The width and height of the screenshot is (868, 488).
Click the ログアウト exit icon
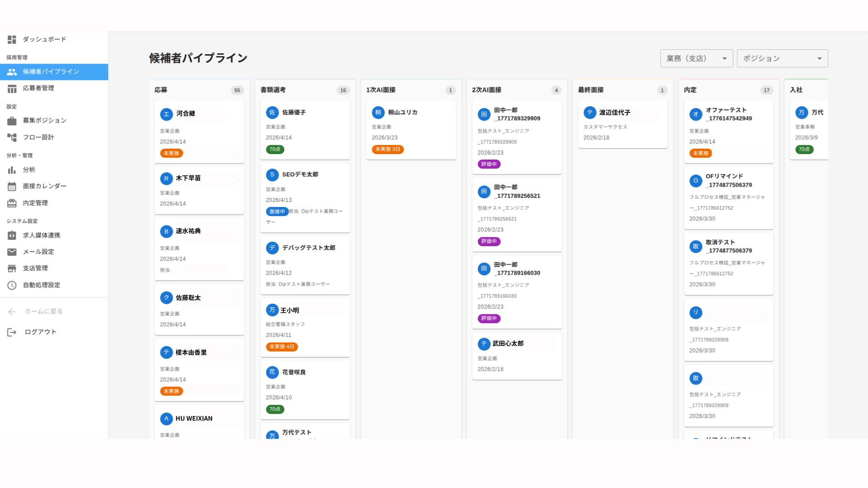tap(12, 333)
